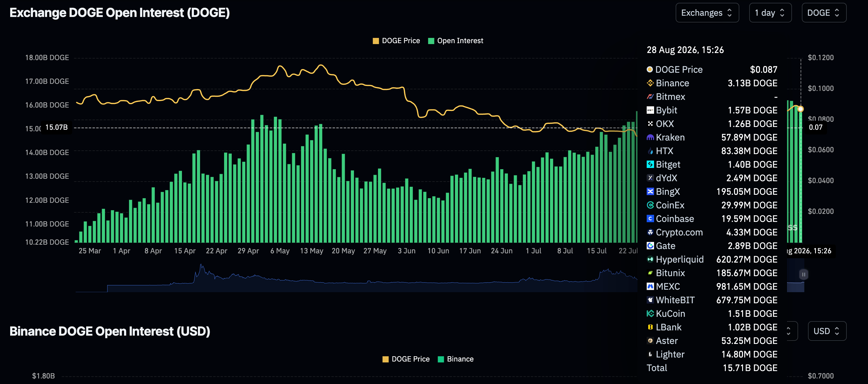
Task: Click the Bybit logo icon in the tooltip
Action: coord(650,110)
